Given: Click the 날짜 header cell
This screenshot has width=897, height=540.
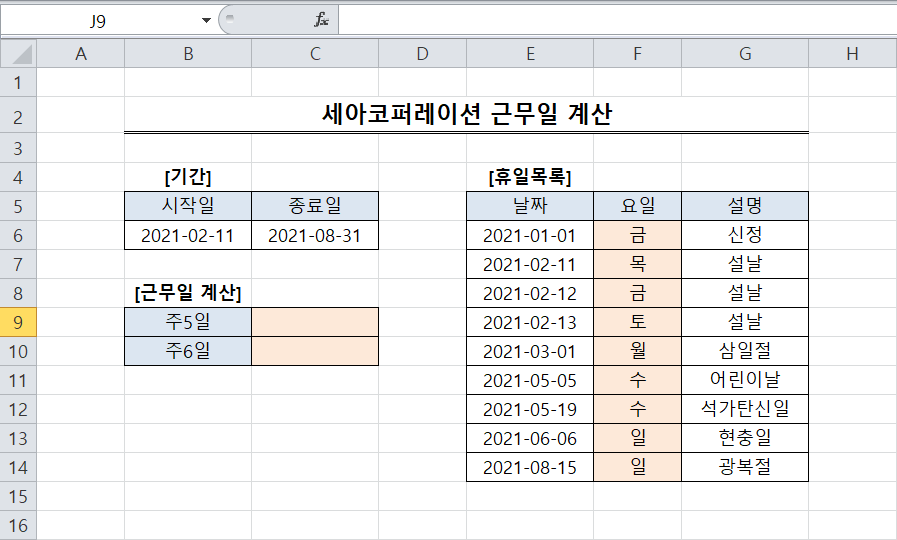Looking at the screenshot, I should coord(530,206).
